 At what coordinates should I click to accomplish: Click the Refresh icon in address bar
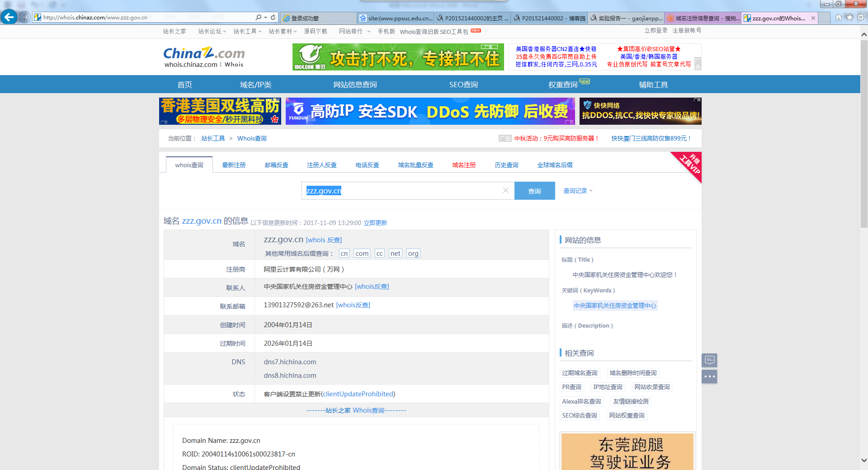point(273,17)
